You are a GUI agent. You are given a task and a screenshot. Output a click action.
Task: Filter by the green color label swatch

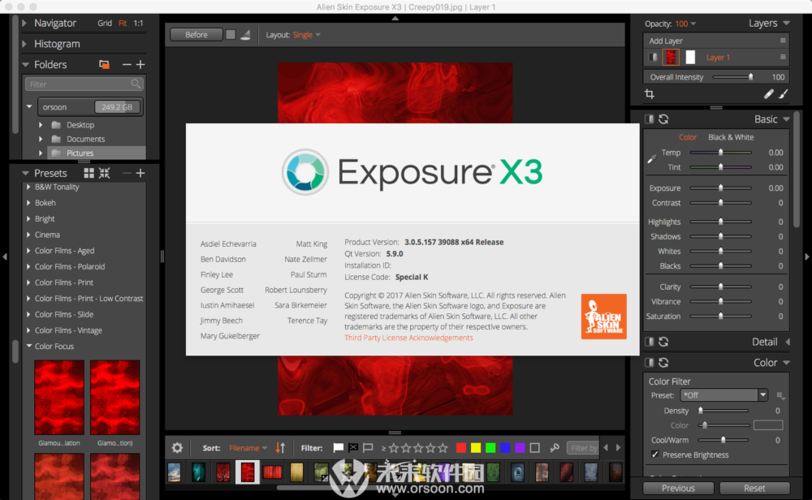pos(490,448)
